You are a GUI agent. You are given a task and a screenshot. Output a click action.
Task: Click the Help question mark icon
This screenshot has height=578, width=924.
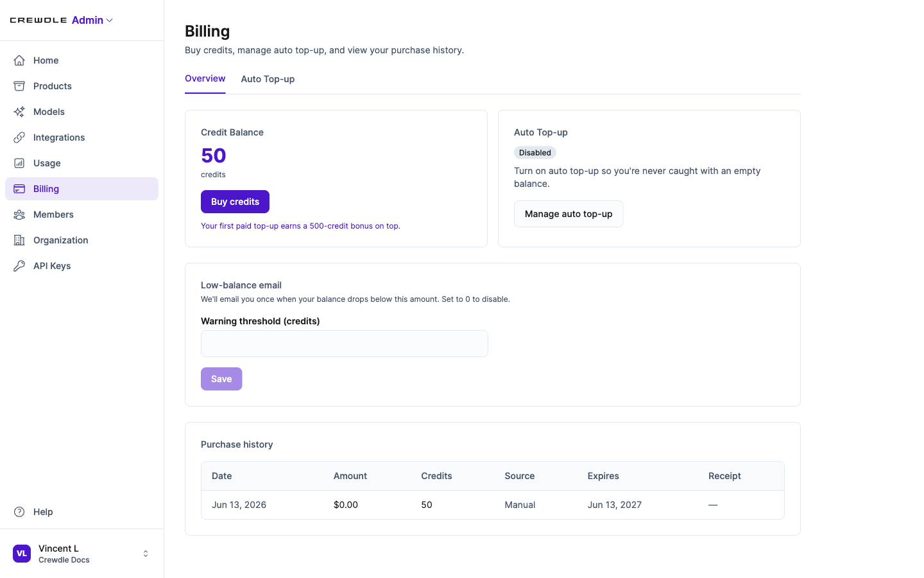click(x=19, y=512)
